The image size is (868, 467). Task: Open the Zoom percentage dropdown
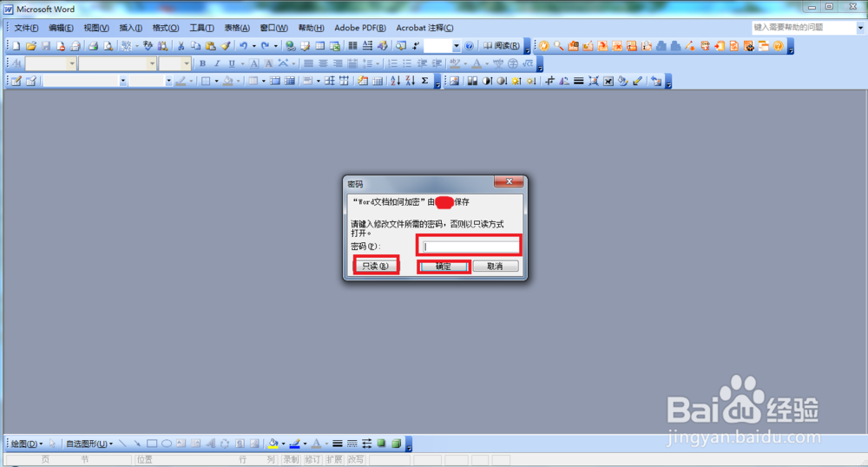point(457,46)
